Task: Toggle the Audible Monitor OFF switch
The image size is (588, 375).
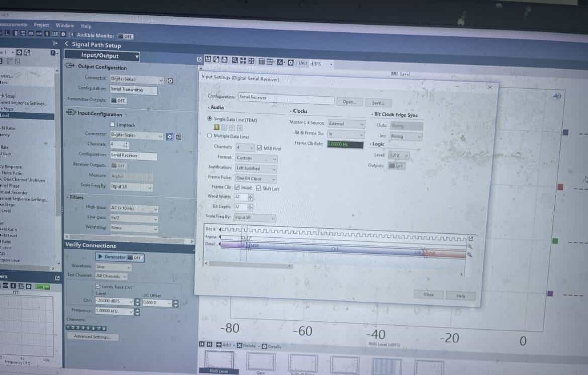Action: click(x=125, y=36)
